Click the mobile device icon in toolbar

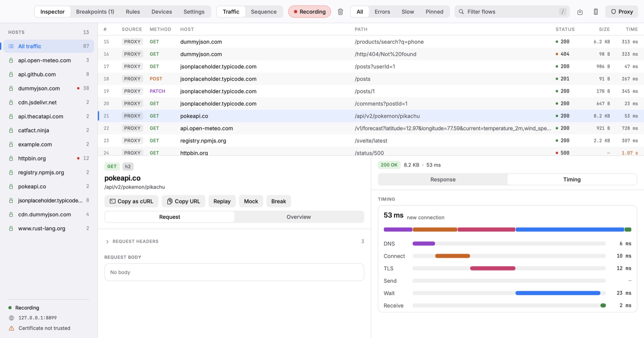[596, 12]
